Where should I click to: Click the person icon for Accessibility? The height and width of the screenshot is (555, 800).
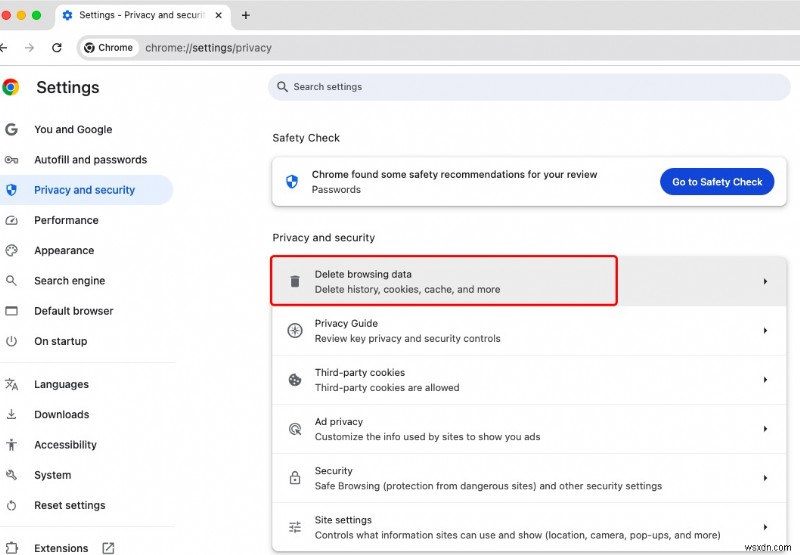11,445
